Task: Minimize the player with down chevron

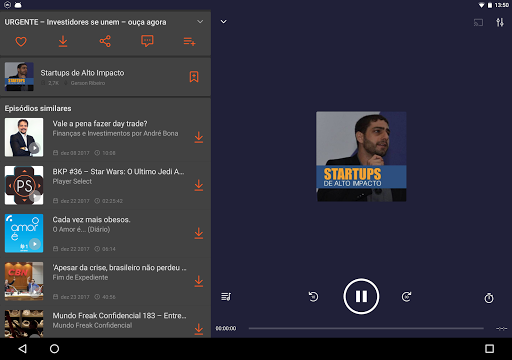Action: 224,22
